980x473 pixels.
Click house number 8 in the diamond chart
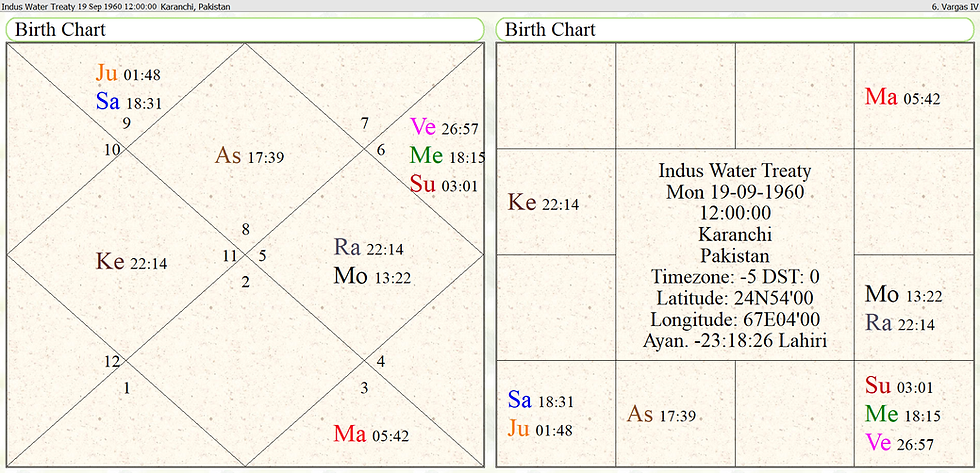coord(246,230)
